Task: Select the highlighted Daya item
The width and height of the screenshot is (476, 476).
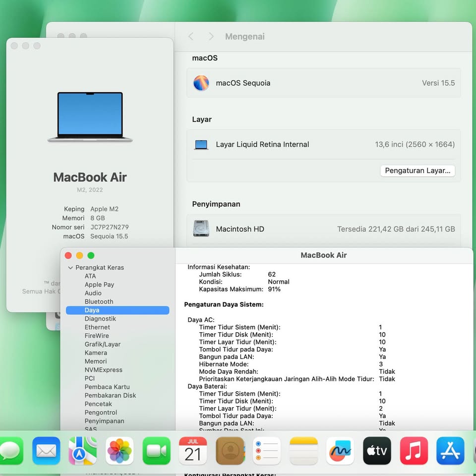Action: pyautogui.click(x=118, y=310)
